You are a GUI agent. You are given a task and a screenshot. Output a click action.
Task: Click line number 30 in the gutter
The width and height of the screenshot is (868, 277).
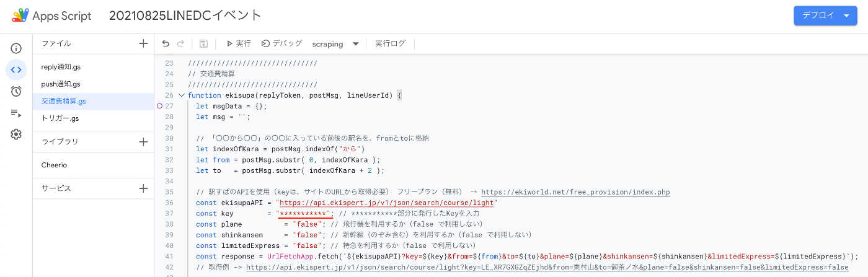(169, 138)
